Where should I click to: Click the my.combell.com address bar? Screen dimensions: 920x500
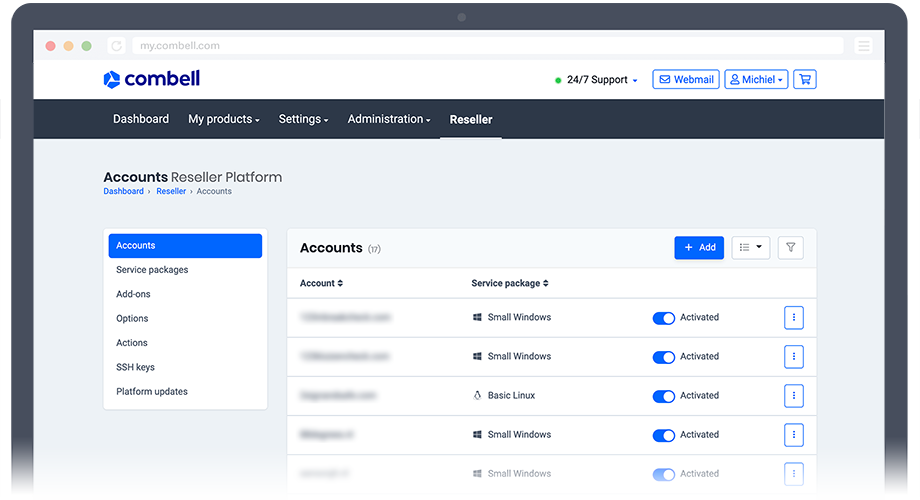(480, 46)
